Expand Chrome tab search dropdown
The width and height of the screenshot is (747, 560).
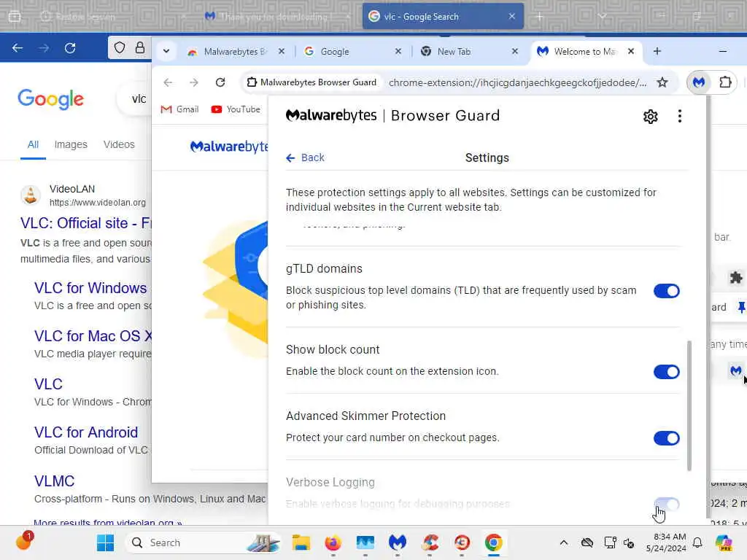[166, 51]
